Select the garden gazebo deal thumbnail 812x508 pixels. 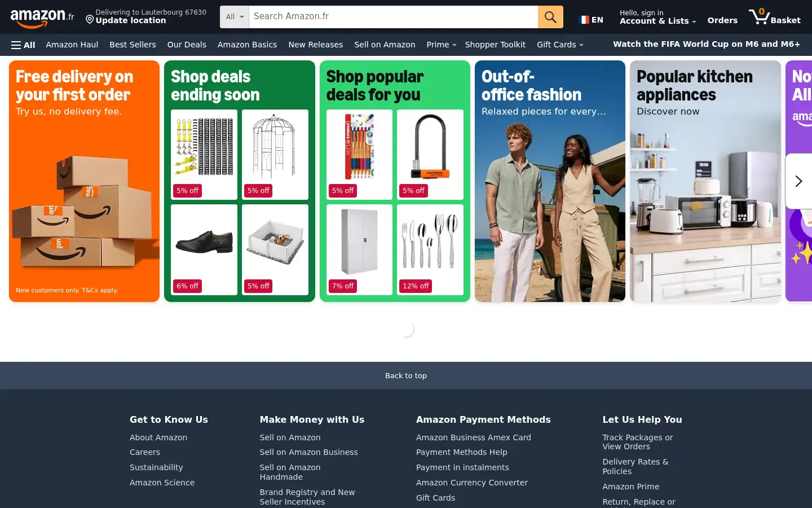275,154
